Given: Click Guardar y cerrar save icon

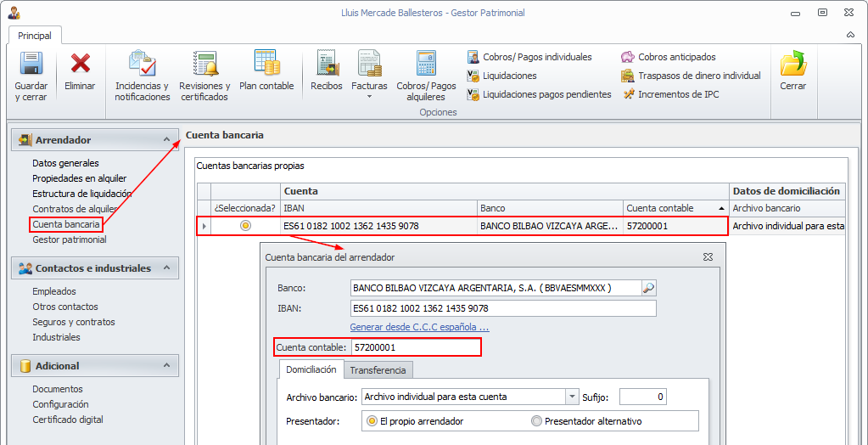Looking at the screenshot, I should coord(31,65).
